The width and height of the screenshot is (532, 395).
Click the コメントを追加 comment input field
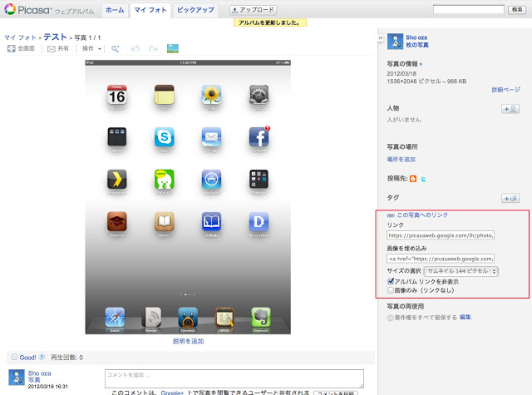(234, 378)
